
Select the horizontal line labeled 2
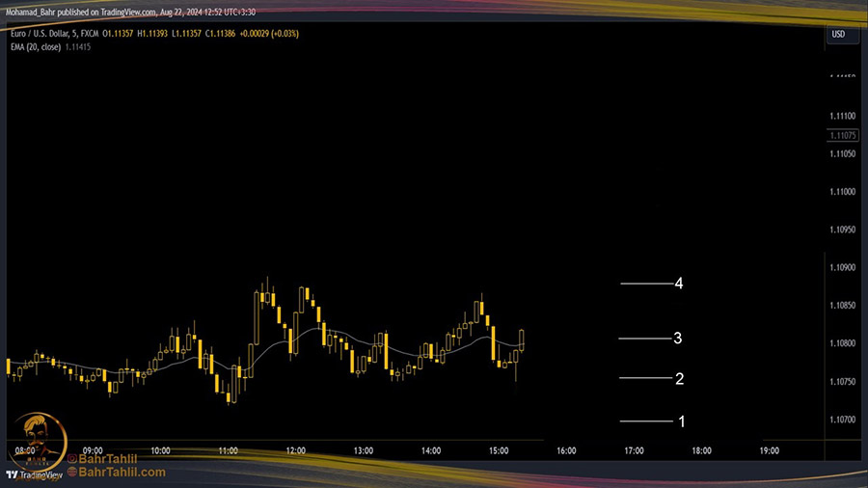[644, 378]
